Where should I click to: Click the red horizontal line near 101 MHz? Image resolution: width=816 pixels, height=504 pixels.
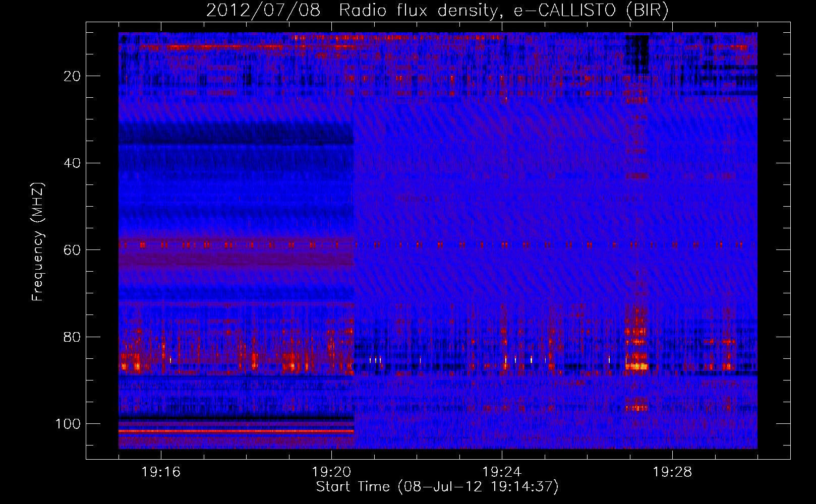coord(237,431)
